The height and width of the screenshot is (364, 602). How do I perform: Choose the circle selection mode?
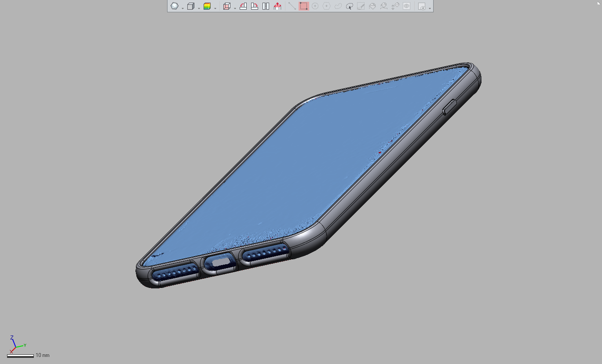tap(315, 6)
